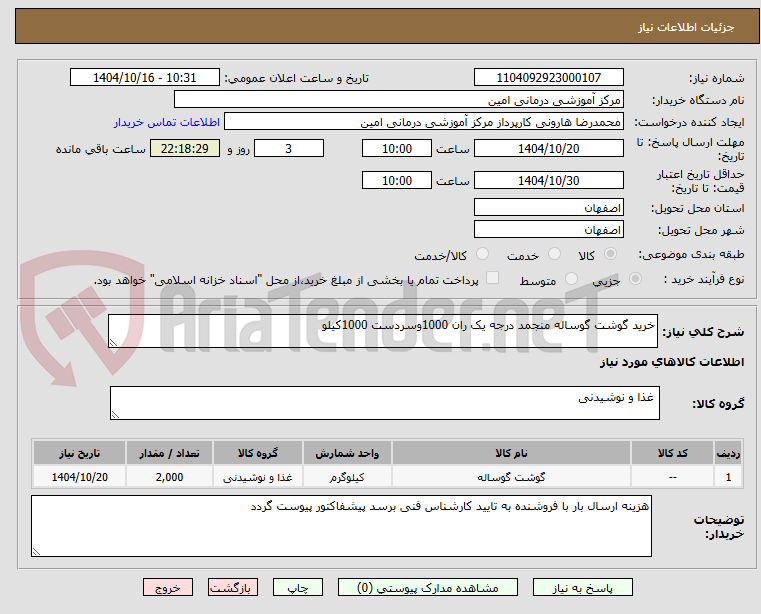Click the کد کالا column header
The height and width of the screenshot is (614, 761).
pyautogui.click(x=672, y=453)
